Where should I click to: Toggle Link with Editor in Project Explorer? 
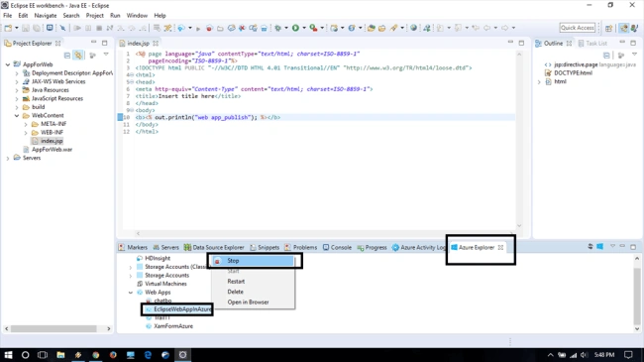[x=78, y=56]
